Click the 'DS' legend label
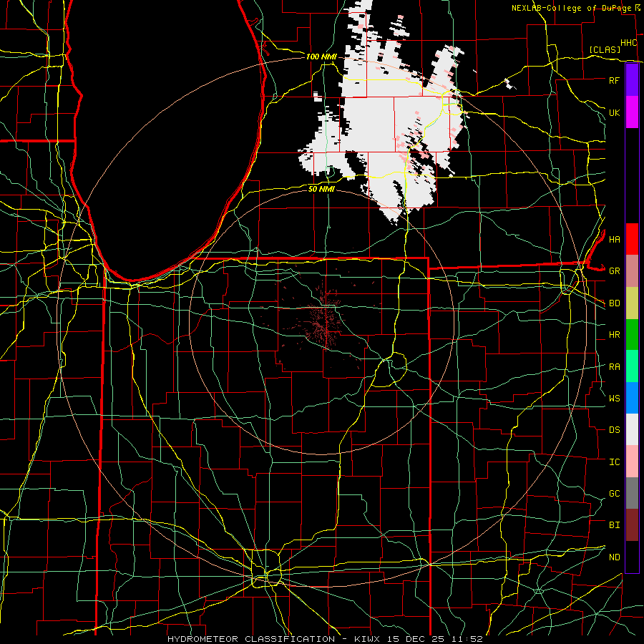644x644 pixels. pyautogui.click(x=614, y=430)
